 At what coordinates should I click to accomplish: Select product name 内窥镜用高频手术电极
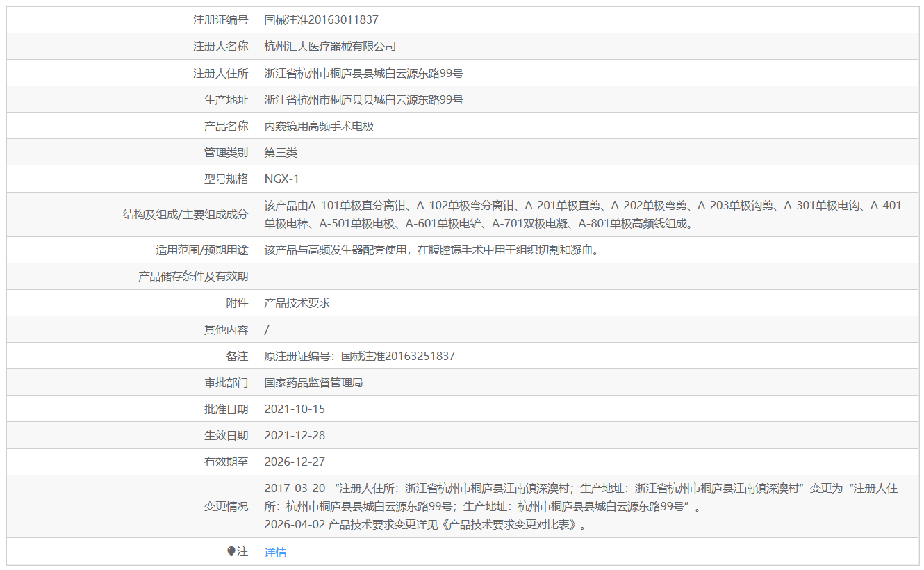click(x=320, y=126)
